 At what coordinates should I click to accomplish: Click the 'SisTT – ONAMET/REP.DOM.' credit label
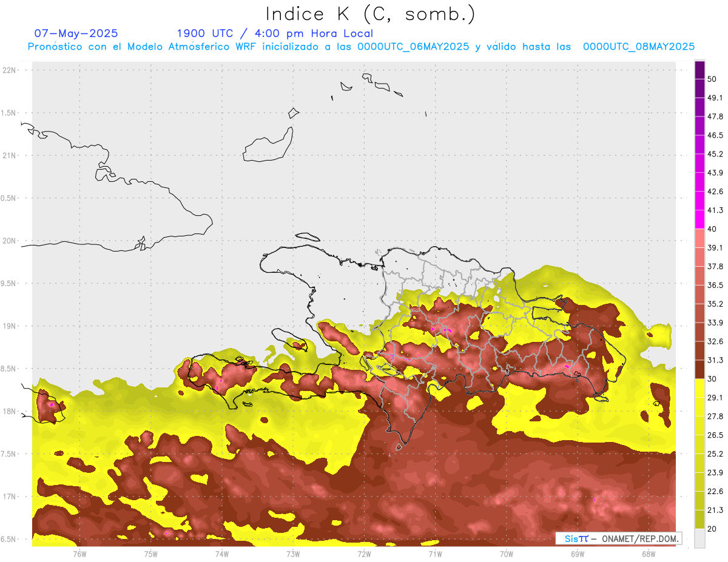coord(619,538)
